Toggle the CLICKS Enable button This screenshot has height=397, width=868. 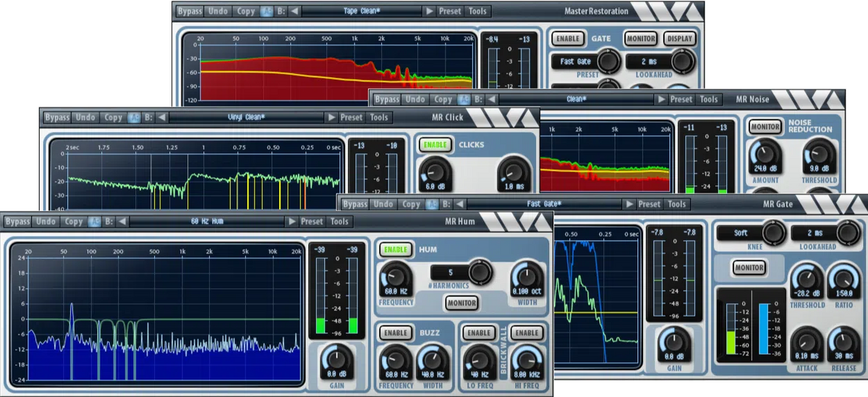(x=434, y=145)
